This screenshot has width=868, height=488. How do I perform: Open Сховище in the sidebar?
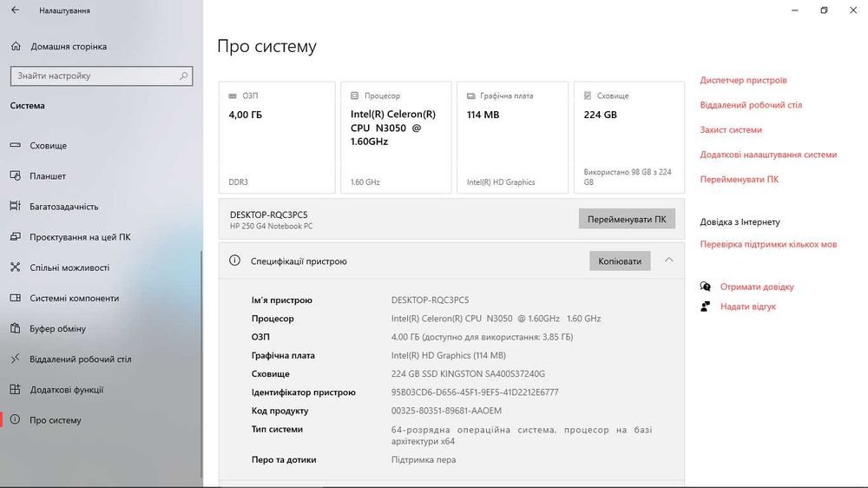pos(48,145)
